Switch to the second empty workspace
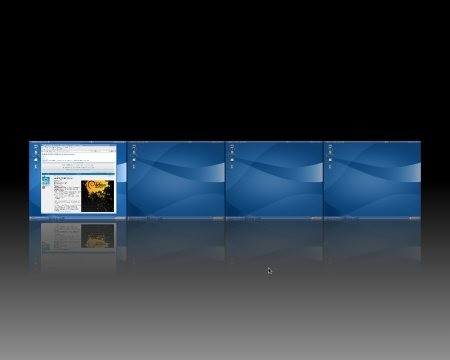 point(176,181)
